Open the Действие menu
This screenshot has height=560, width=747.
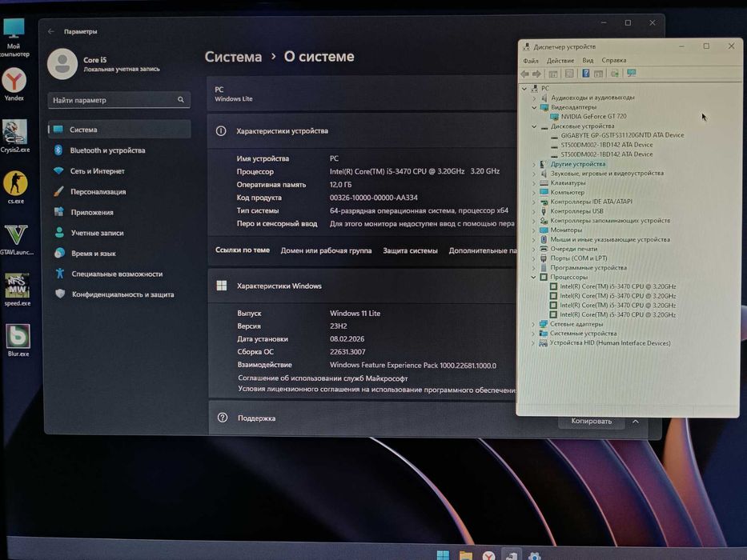click(560, 61)
